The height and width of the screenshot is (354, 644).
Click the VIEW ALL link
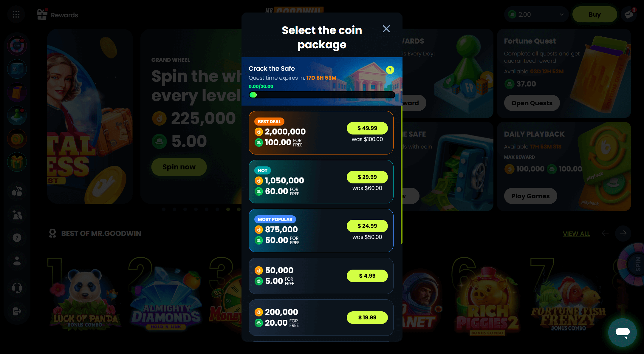[x=576, y=234]
